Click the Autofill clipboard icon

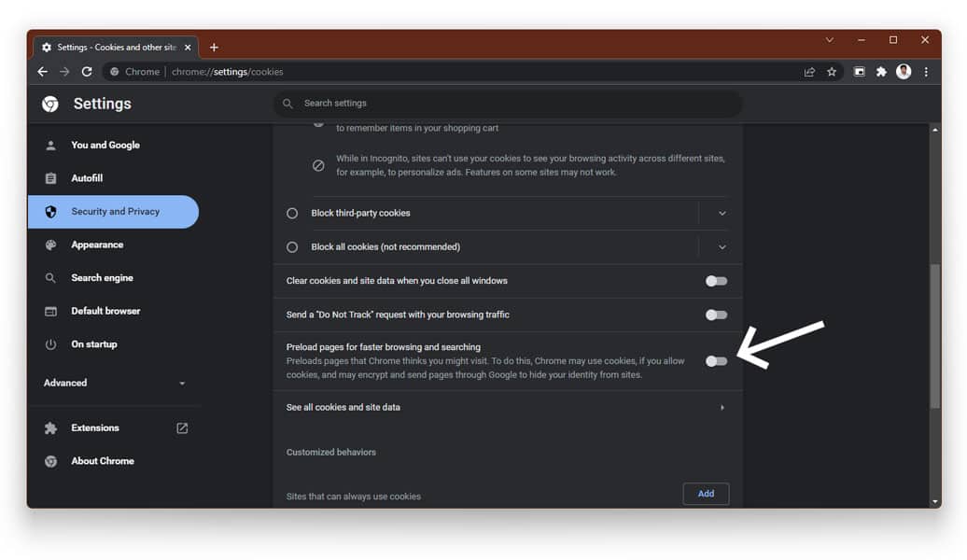[50, 178]
